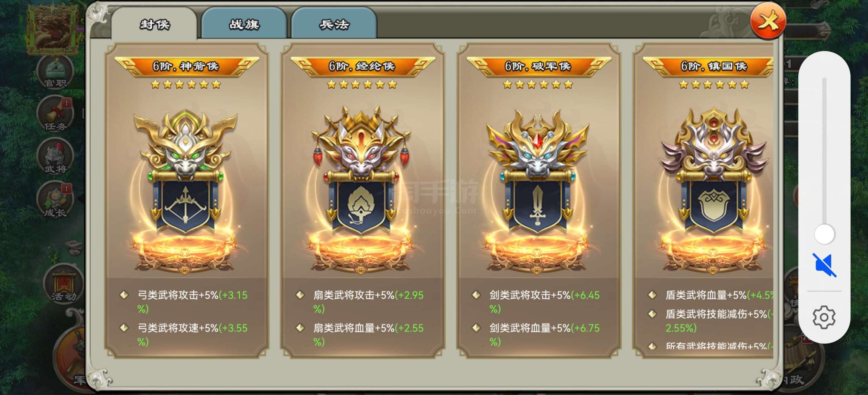Close the panel with the X button
The height and width of the screenshot is (395, 868).
pyautogui.click(x=768, y=21)
